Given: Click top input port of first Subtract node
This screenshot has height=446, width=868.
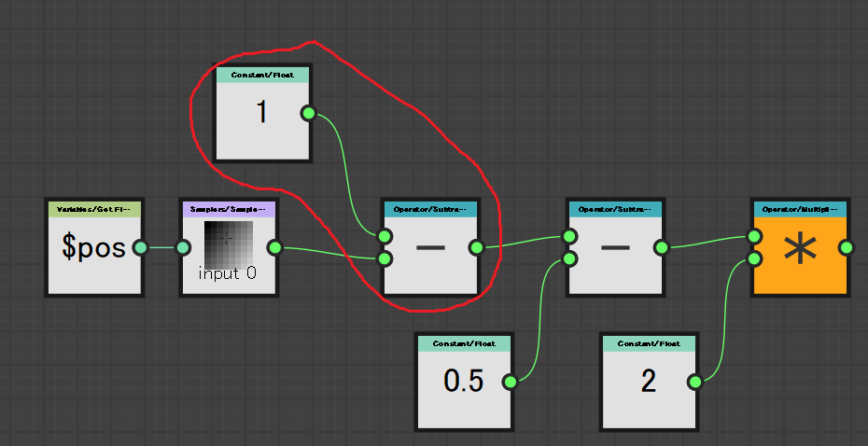Looking at the screenshot, I should coord(385,236).
